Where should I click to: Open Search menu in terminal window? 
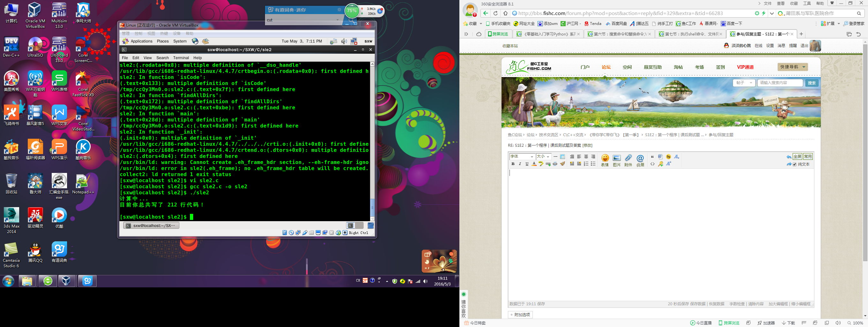(x=162, y=58)
